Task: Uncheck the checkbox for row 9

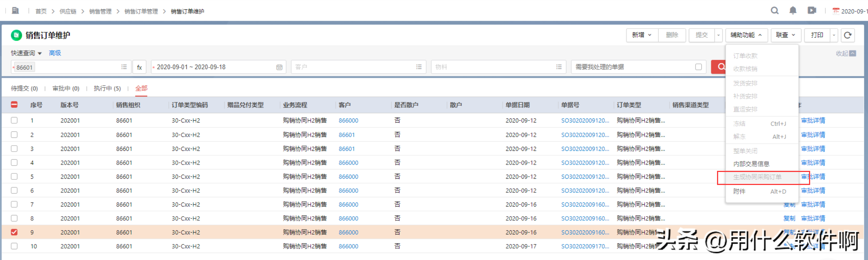Action: tap(14, 232)
